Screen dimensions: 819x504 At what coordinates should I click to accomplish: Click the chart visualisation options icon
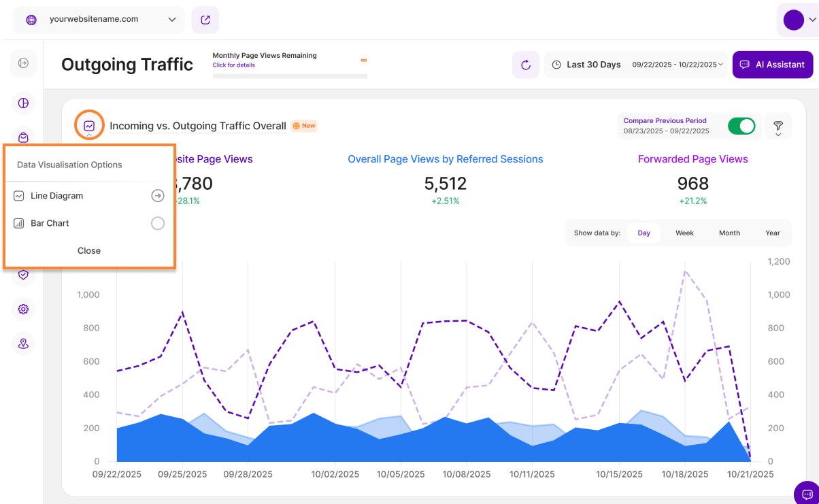[89, 126]
